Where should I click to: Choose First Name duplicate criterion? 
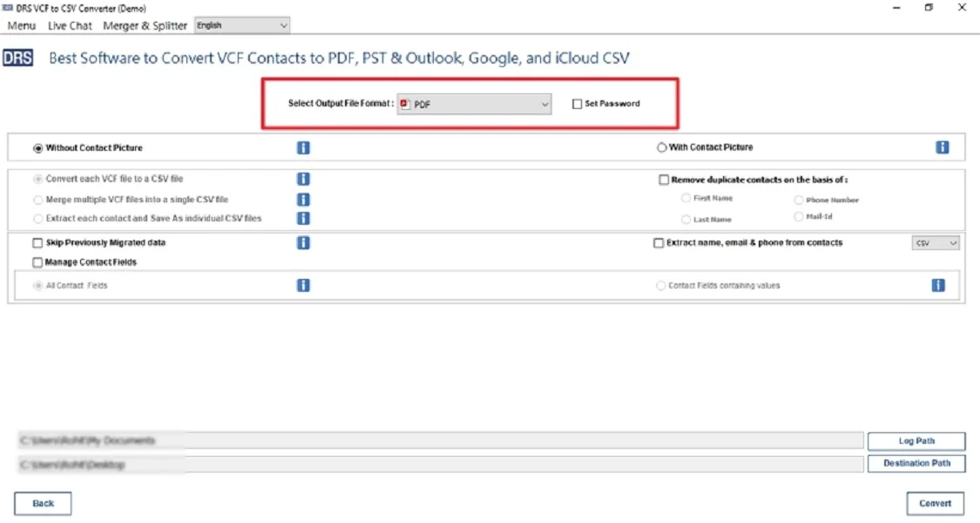(x=686, y=198)
